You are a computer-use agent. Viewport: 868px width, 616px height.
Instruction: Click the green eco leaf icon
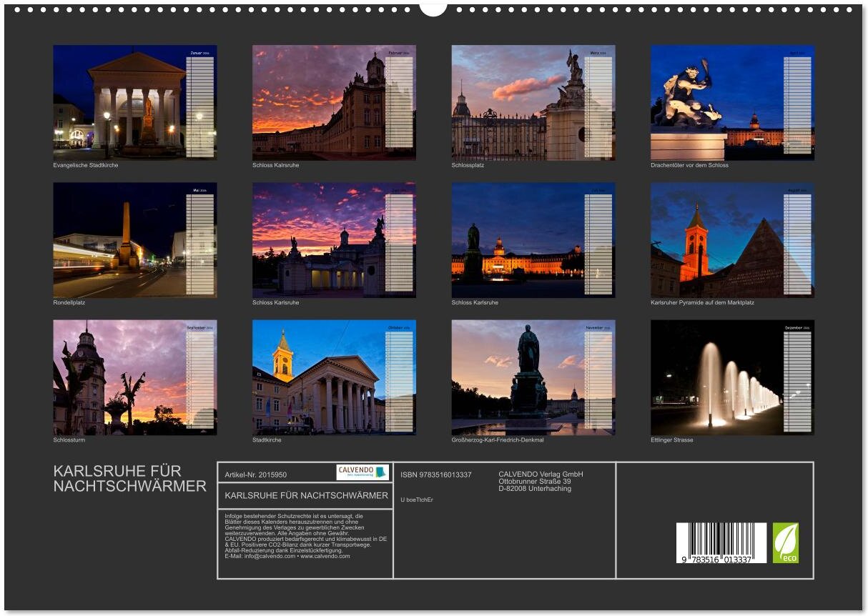click(785, 542)
